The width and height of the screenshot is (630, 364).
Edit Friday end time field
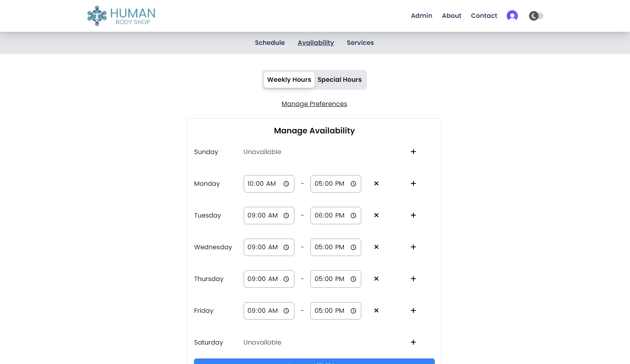click(329, 311)
